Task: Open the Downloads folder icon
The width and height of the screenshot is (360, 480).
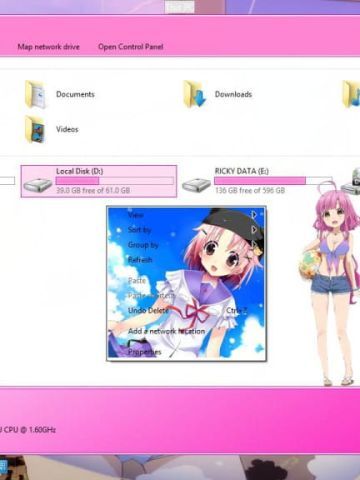Action: pos(195,94)
